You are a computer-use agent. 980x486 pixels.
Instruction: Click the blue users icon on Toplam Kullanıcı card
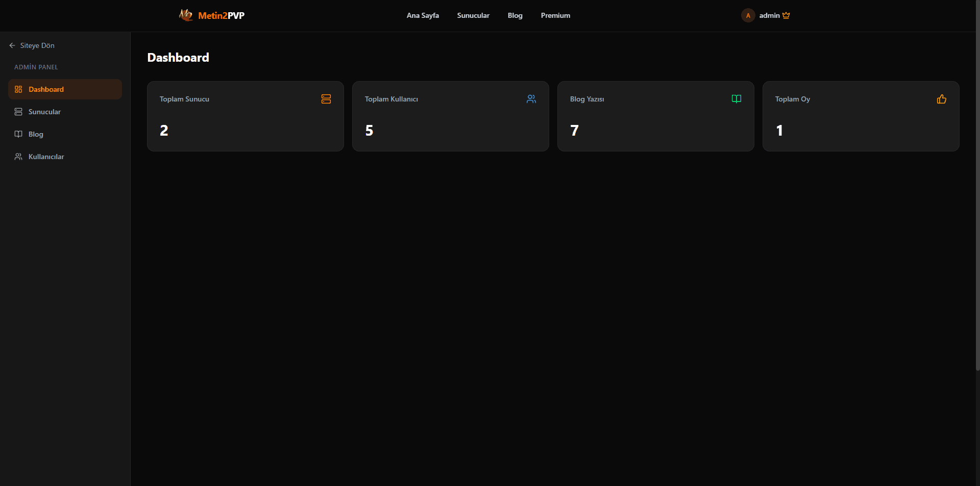click(531, 99)
